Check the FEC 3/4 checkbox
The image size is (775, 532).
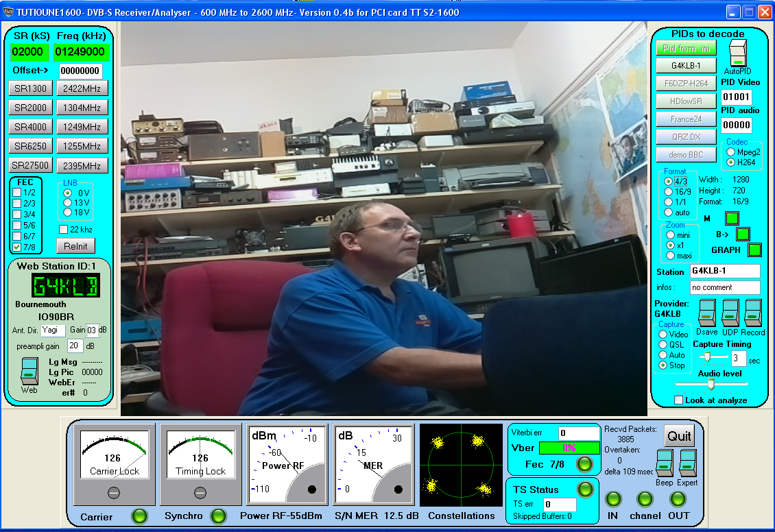(x=17, y=214)
